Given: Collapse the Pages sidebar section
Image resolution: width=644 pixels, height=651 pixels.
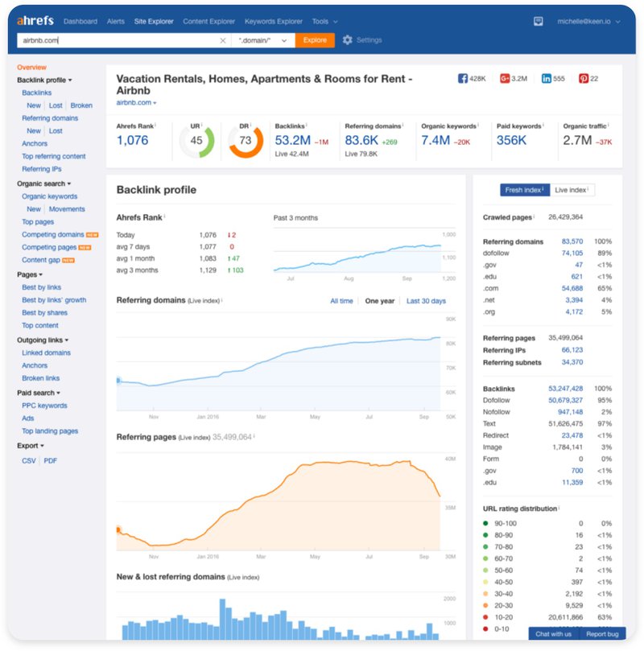Looking at the screenshot, I should tap(30, 274).
